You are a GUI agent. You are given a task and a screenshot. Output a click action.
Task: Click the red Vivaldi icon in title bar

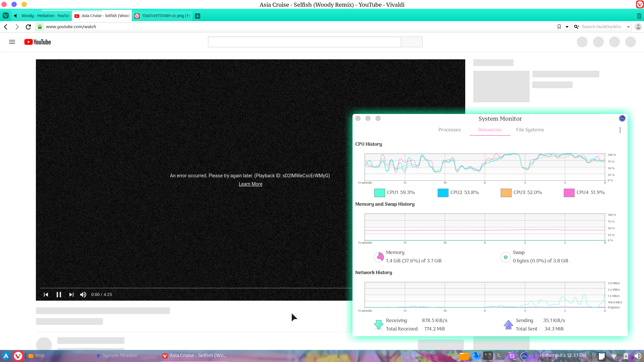coord(640,4)
